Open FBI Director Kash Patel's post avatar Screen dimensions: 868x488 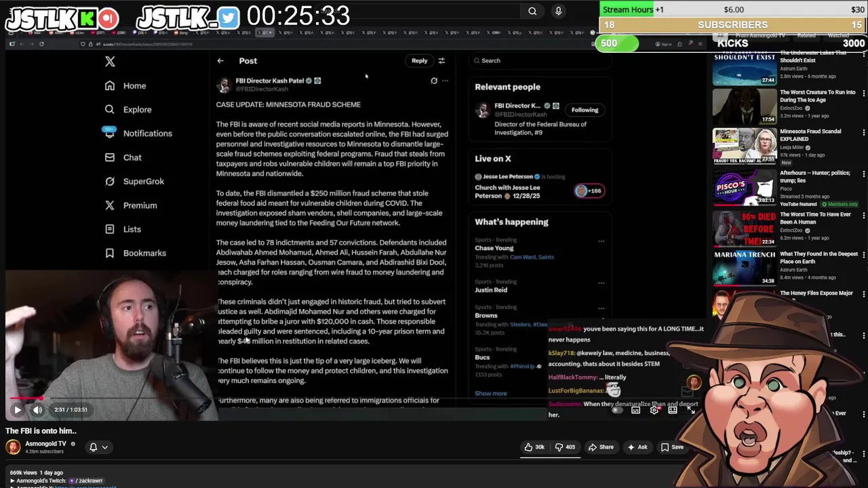[223, 85]
